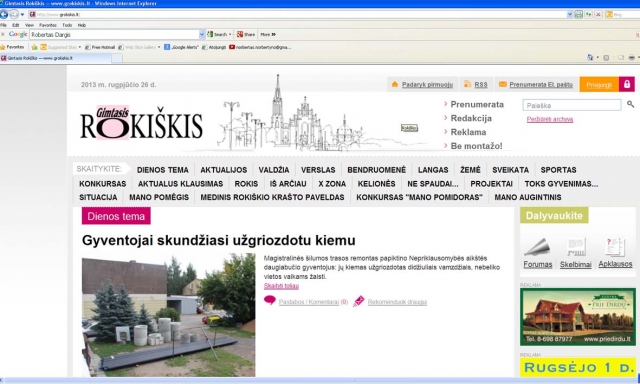
Task: Select DIENOS TEMA in the navigation
Action: pos(162,170)
